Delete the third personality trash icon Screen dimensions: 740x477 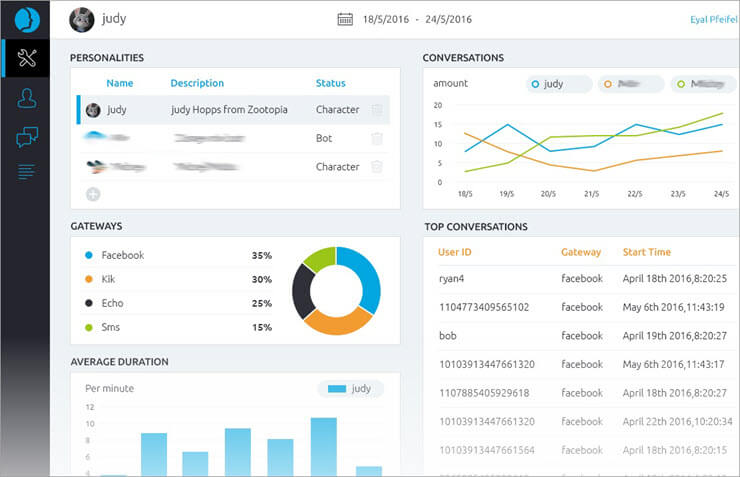[377, 167]
